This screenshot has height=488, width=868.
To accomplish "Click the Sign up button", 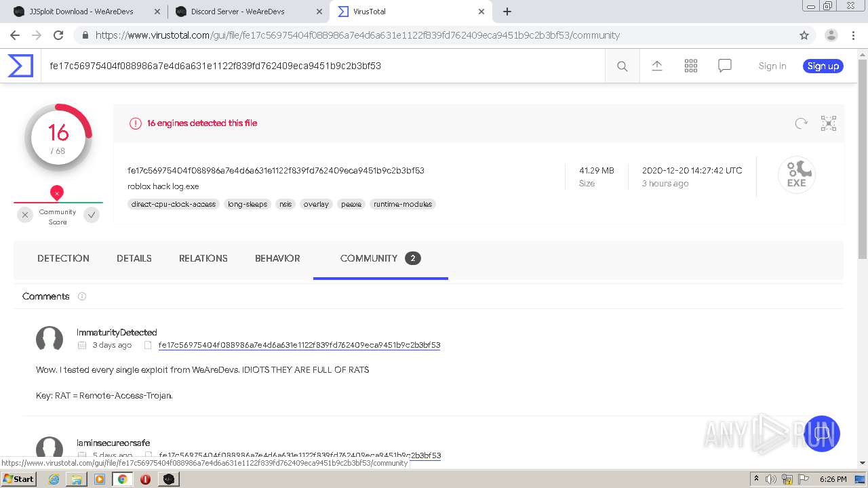I will (823, 66).
